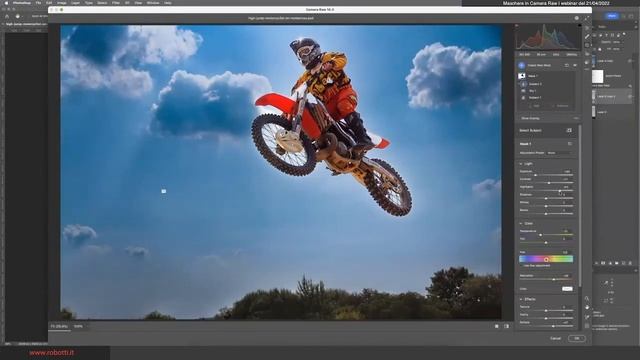Open the Window menu
Viewport: 640px width, 360px height.
pyautogui.click(x=153, y=2)
